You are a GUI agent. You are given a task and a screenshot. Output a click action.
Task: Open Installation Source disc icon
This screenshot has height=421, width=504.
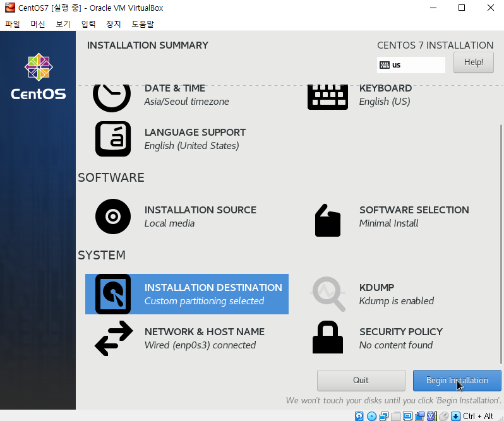pyautogui.click(x=113, y=216)
